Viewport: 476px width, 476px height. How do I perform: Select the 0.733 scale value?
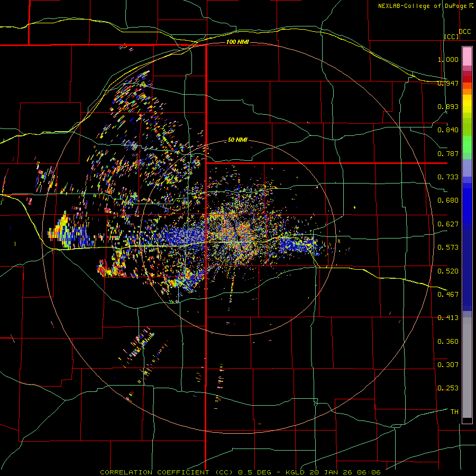(x=448, y=177)
